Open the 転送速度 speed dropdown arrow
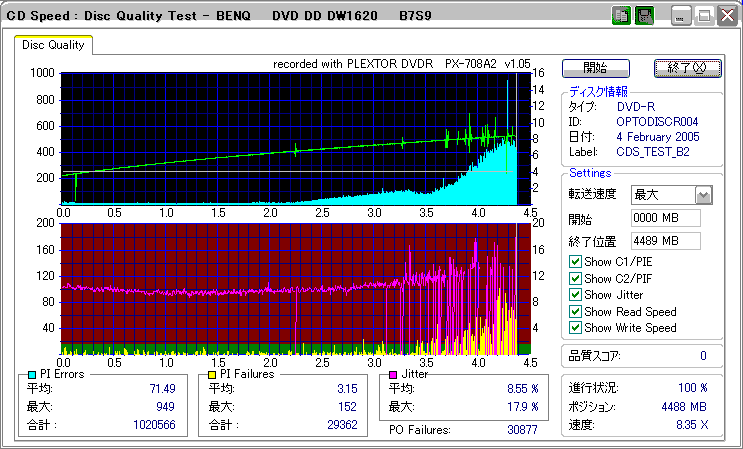Image resolution: width=743 pixels, height=449 pixels. click(x=703, y=194)
